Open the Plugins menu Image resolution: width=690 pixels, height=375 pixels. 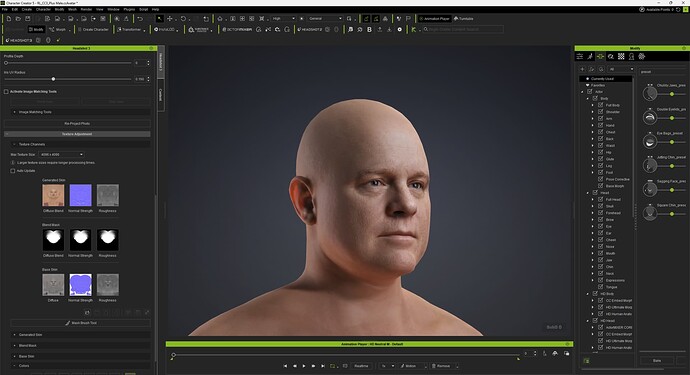(x=129, y=9)
